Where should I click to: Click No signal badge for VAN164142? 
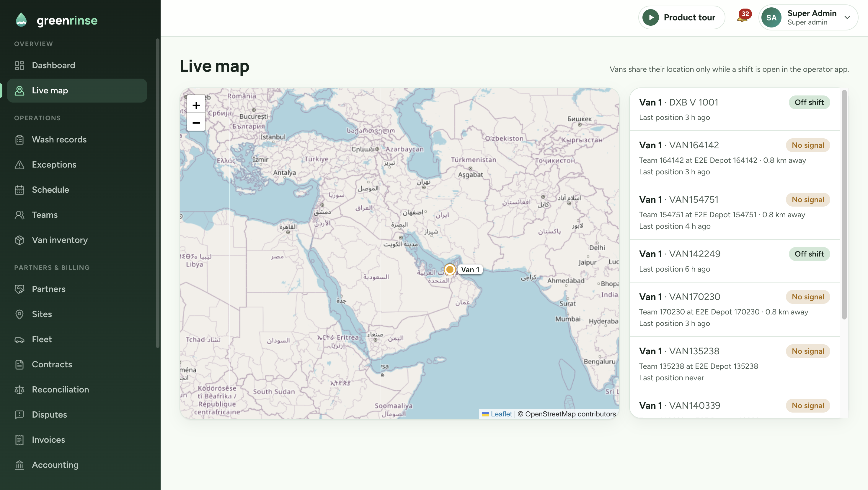pyautogui.click(x=808, y=145)
